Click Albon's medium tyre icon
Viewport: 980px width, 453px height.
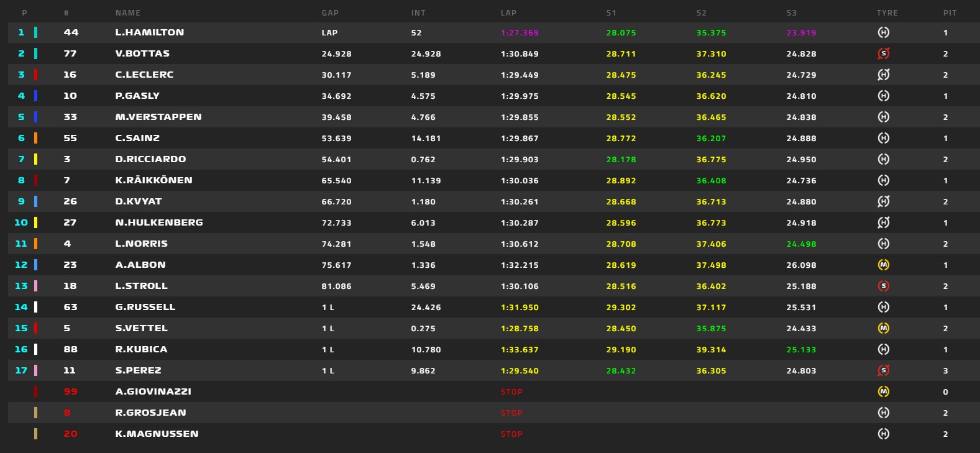[883, 265]
